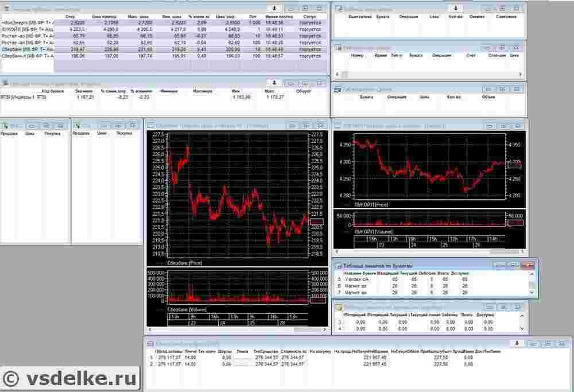Click the pin arrow in index table header
The height and width of the screenshot is (392, 574).
[x=274, y=83]
